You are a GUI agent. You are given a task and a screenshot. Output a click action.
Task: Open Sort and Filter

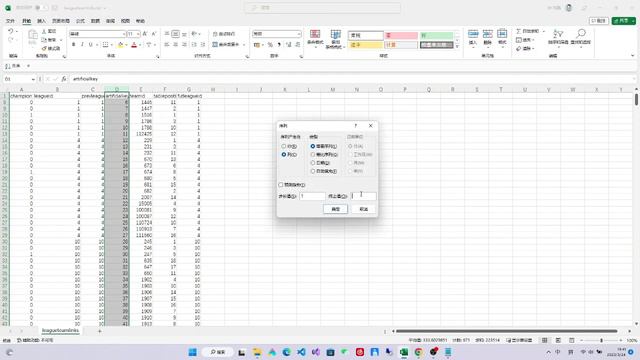(558, 37)
